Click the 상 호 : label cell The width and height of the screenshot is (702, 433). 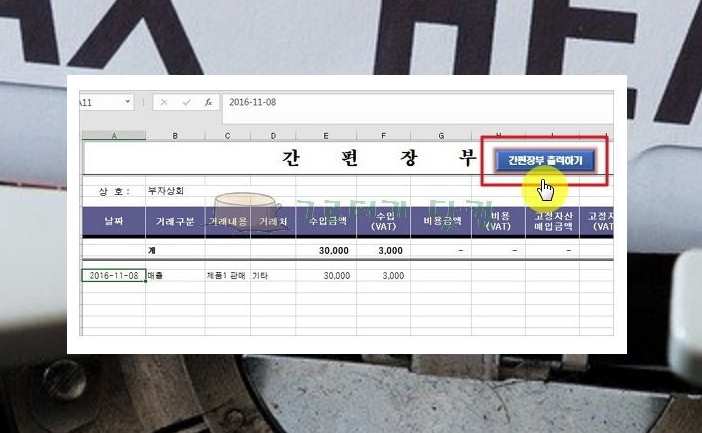click(x=114, y=191)
